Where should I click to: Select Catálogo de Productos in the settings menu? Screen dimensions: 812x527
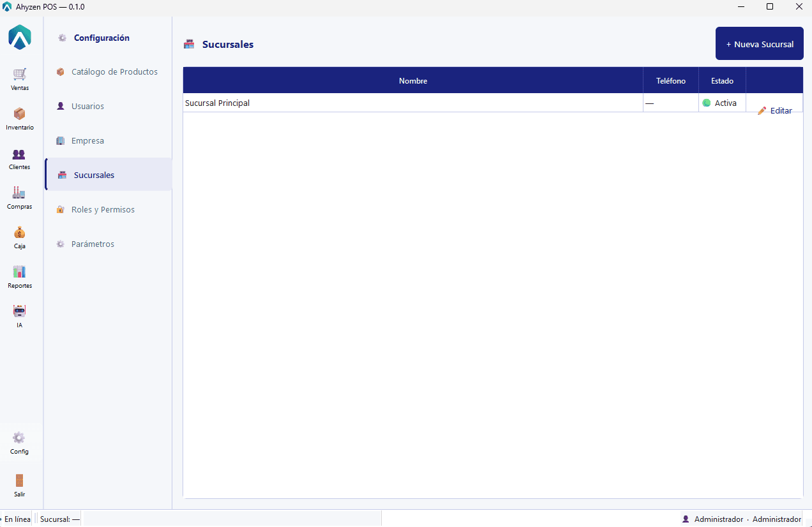(x=108, y=72)
